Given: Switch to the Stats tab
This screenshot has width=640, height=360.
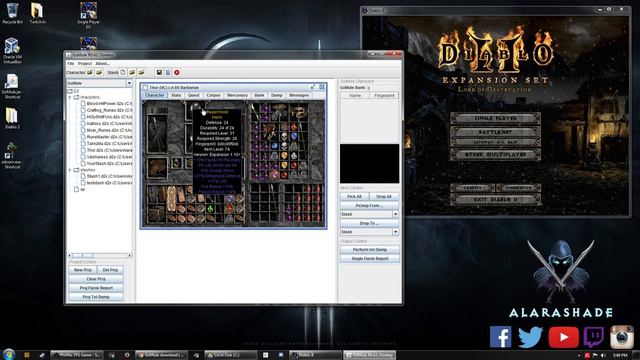Looking at the screenshot, I should pyautogui.click(x=176, y=95).
